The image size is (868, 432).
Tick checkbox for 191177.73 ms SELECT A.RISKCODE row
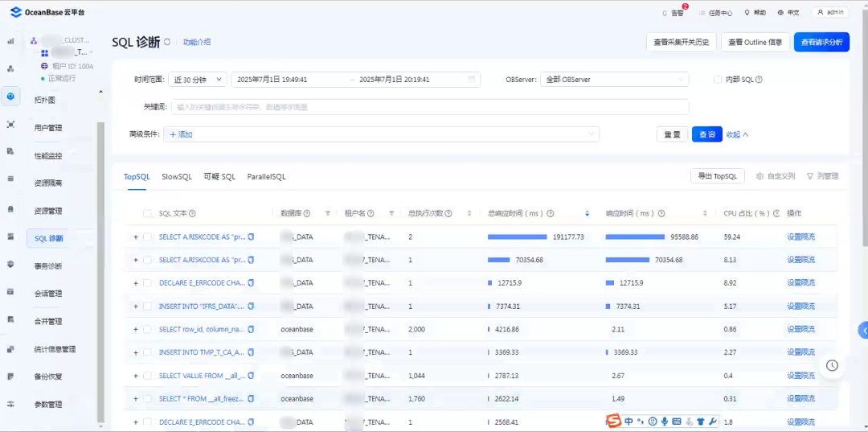[x=147, y=237]
